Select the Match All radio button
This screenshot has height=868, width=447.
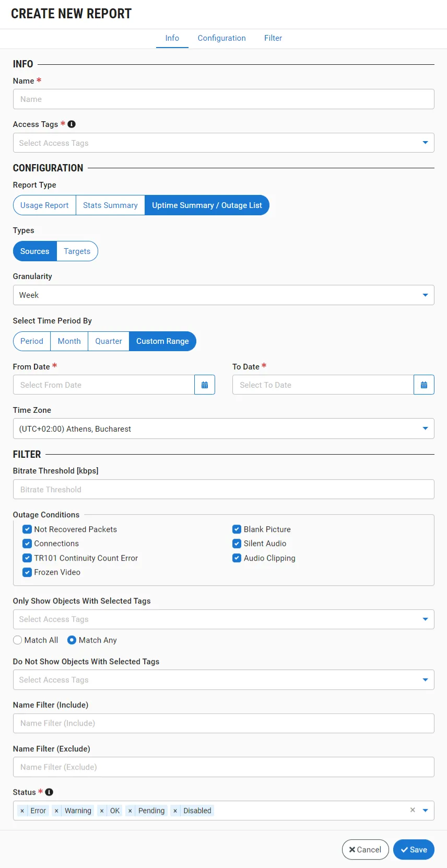point(18,640)
